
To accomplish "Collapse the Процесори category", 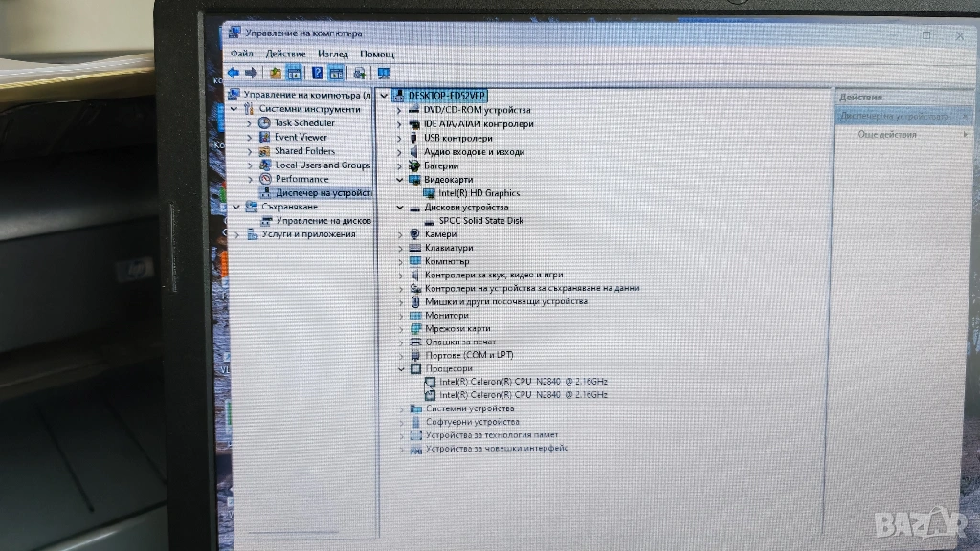I will (x=401, y=368).
